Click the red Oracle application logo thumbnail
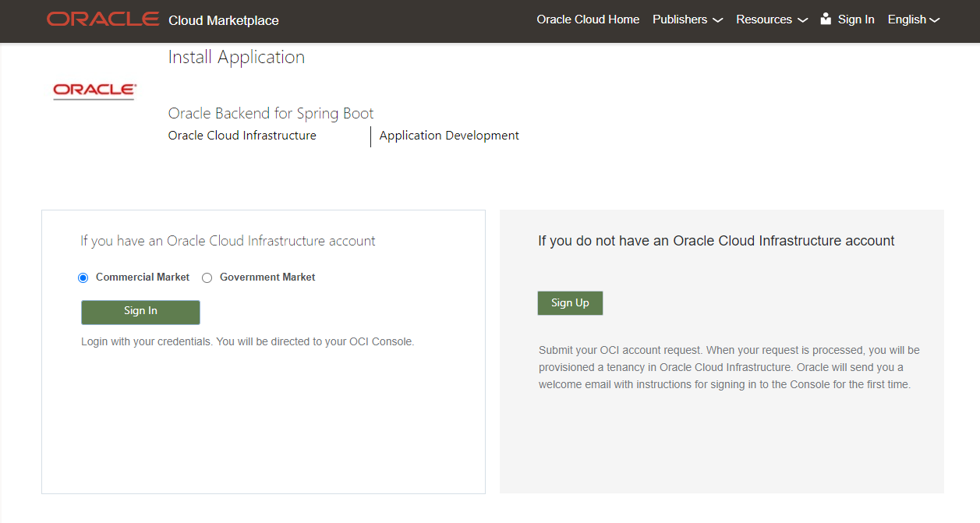Image resolution: width=980 pixels, height=523 pixels. coord(94,91)
